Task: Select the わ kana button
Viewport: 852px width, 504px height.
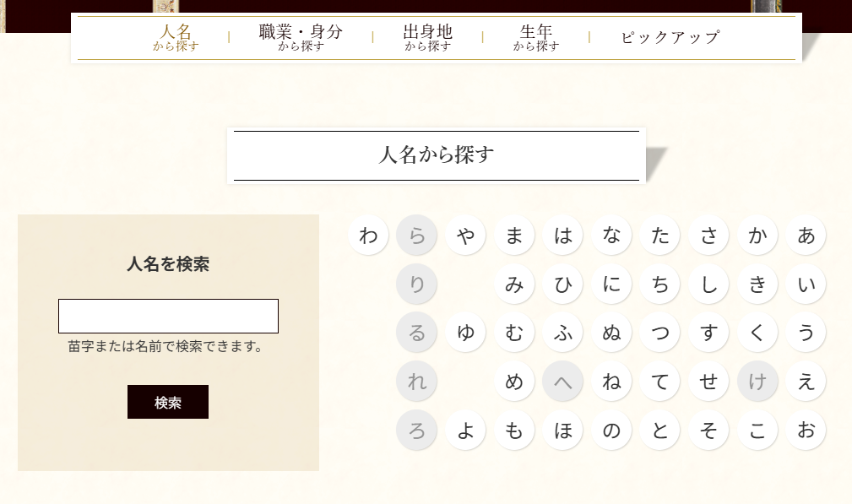Action: pos(368,236)
